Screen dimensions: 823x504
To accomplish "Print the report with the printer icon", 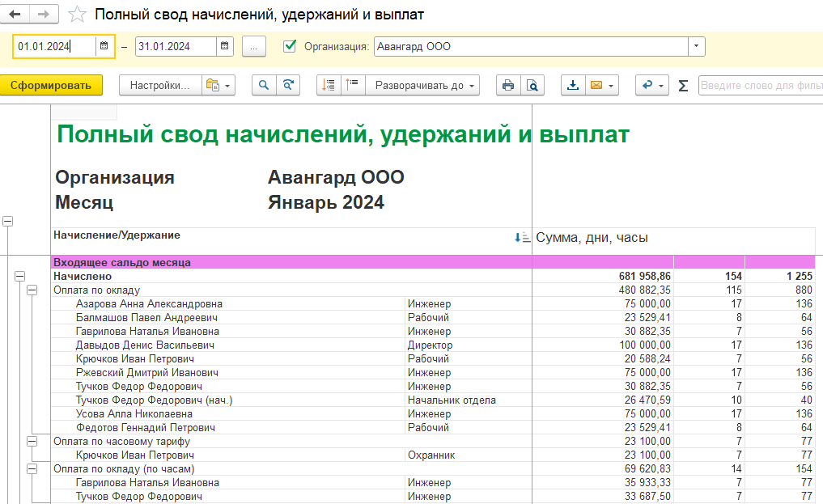I will 508,85.
